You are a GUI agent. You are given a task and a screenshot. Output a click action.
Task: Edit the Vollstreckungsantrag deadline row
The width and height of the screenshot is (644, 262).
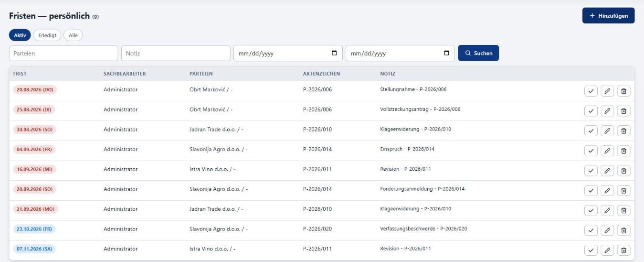(x=607, y=111)
